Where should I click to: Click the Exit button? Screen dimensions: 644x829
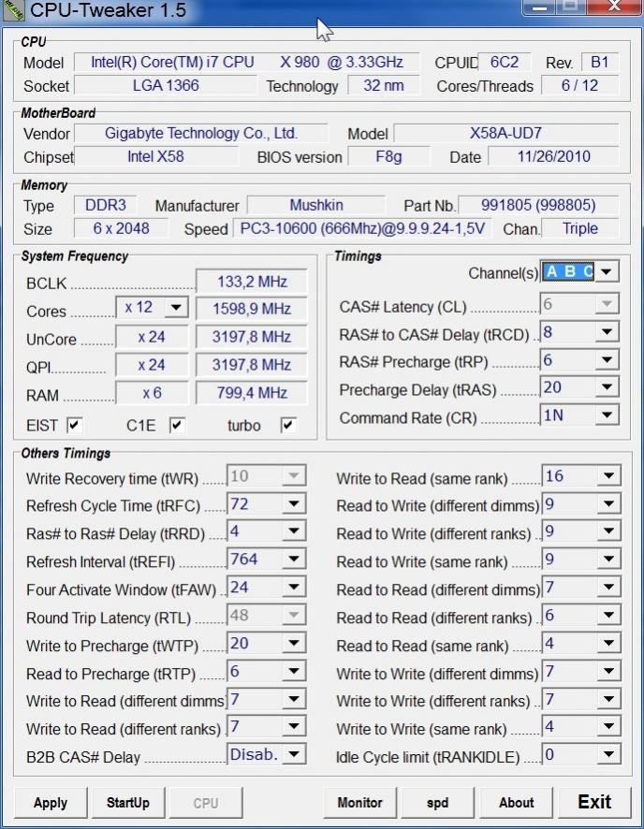point(594,803)
